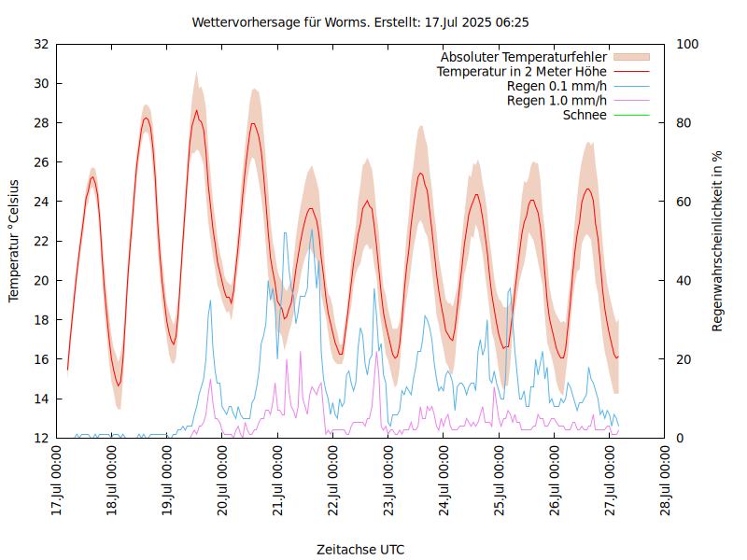This screenshot has width=747, height=560.
Task: Click the 40 value on rain probability axis
Action: pyautogui.click(x=683, y=280)
